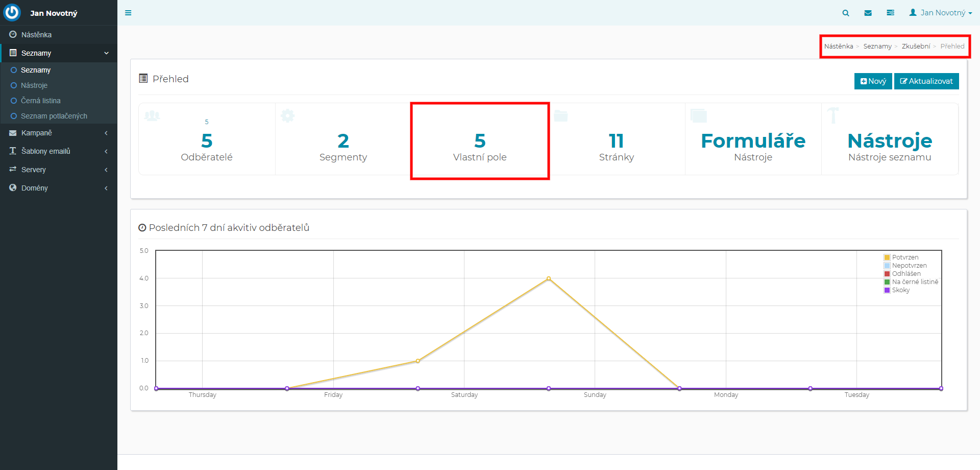Click the server list icon in header
Screen dimensions: 980x470
point(890,13)
